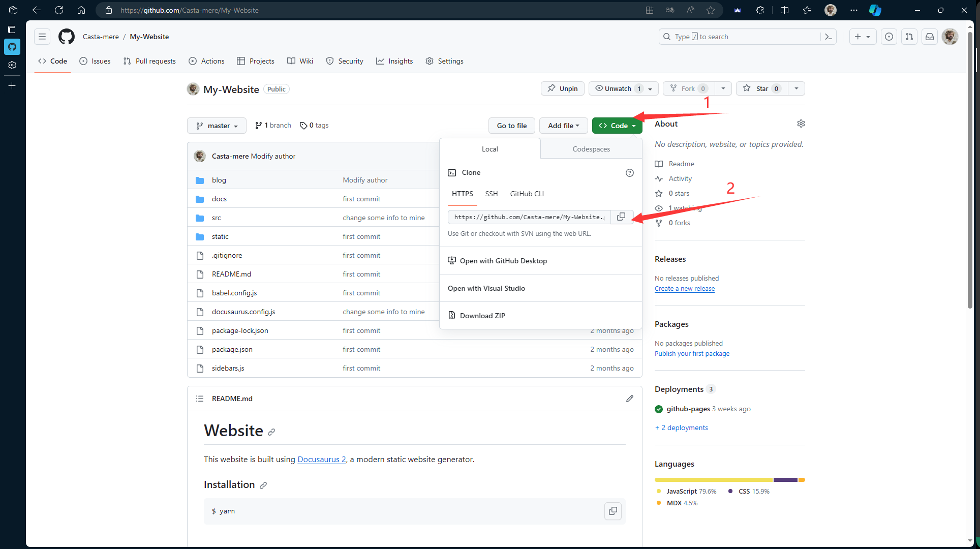Viewport: 980px width, 549px height.
Task: Open the Unwatch notifications dropdown
Action: [x=624, y=88]
